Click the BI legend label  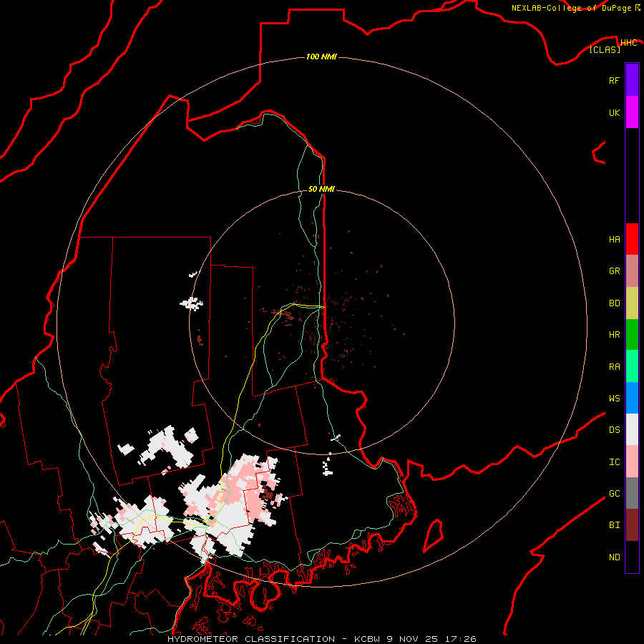pyautogui.click(x=614, y=525)
